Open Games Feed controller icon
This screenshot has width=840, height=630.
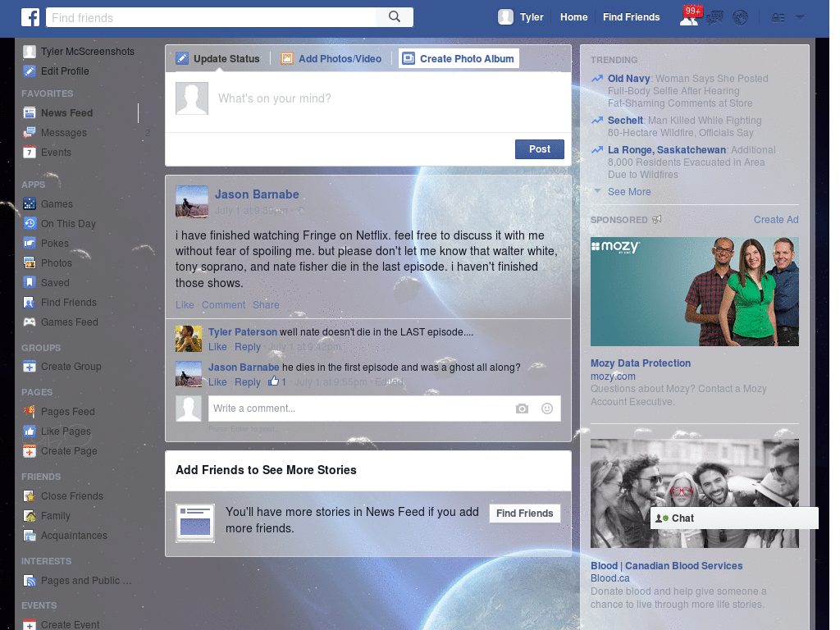point(30,322)
